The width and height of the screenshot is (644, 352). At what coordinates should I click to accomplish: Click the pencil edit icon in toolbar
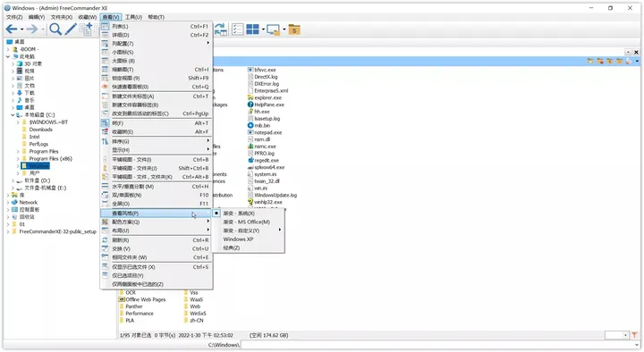71,29
